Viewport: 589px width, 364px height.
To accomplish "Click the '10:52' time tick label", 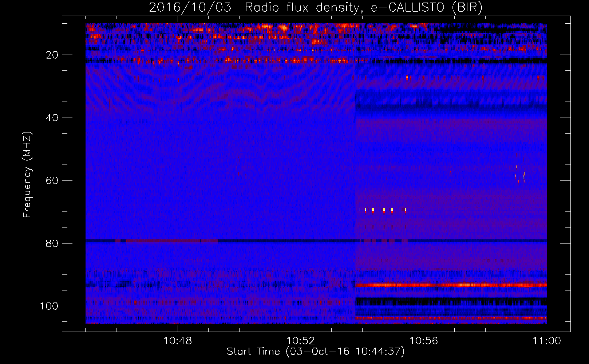I will [x=301, y=341].
